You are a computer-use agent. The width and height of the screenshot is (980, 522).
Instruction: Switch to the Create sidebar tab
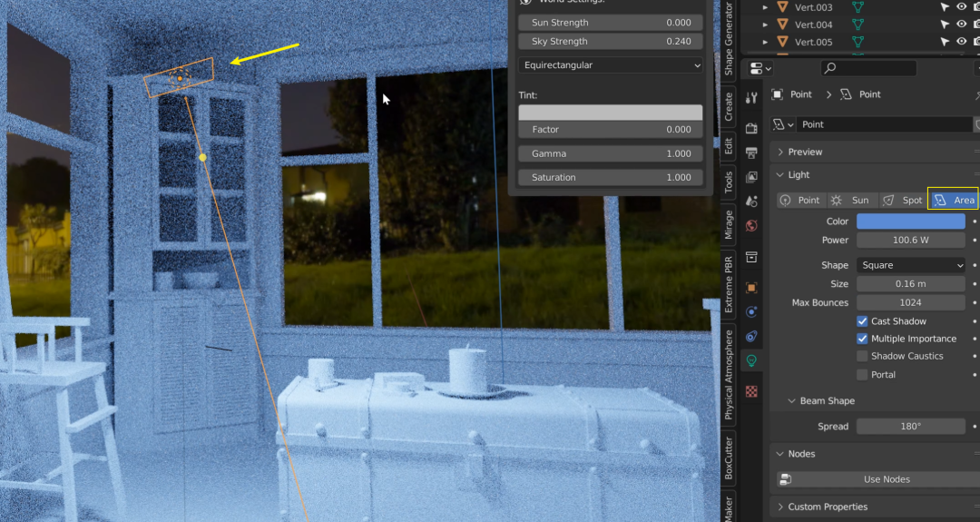point(729,106)
